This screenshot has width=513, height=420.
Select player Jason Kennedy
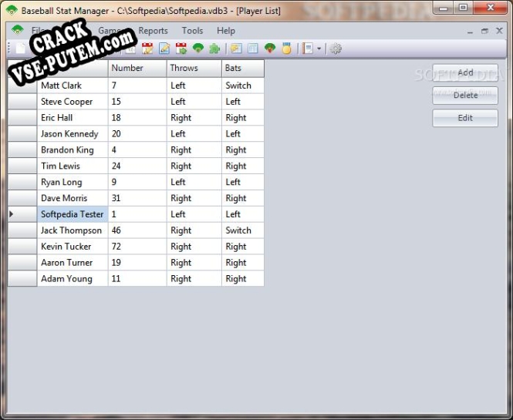point(73,133)
